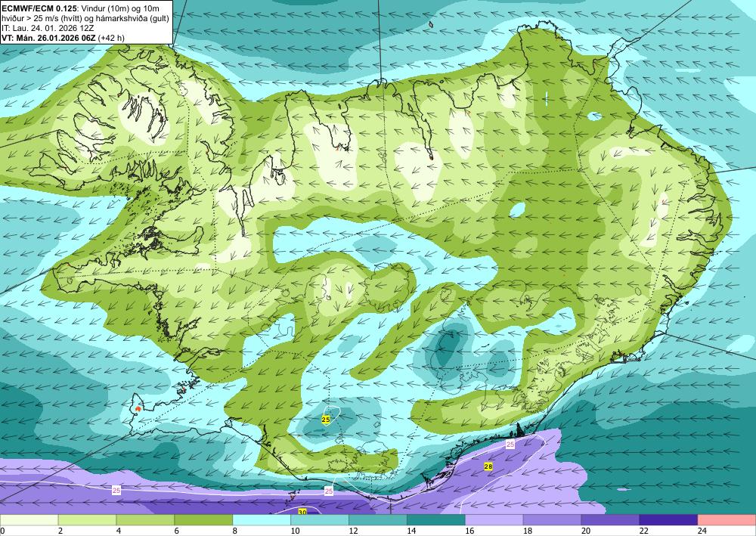Click the white 25 contour label beside the 28
Image resolution: width=756 pixels, height=536 pixels.
click(510, 445)
